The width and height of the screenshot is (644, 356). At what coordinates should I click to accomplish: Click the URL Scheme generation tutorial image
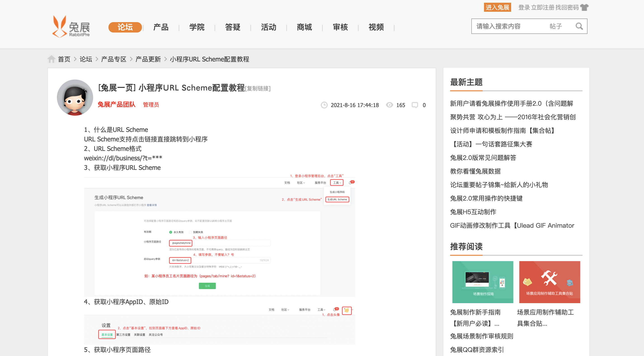pyautogui.click(x=219, y=235)
